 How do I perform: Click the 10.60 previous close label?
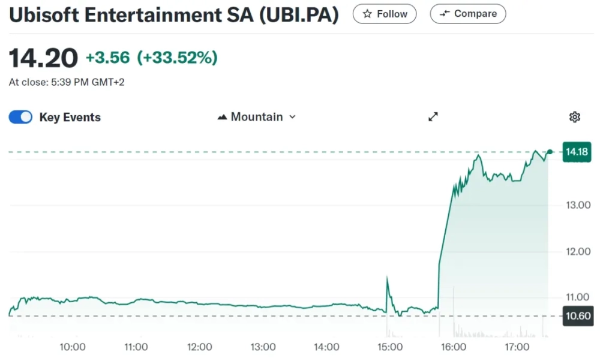[x=578, y=316]
